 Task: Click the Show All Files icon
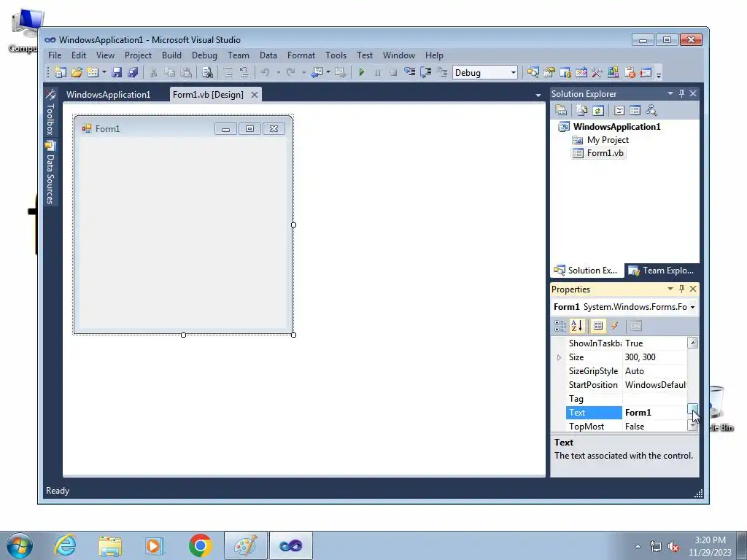tap(581, 111)
